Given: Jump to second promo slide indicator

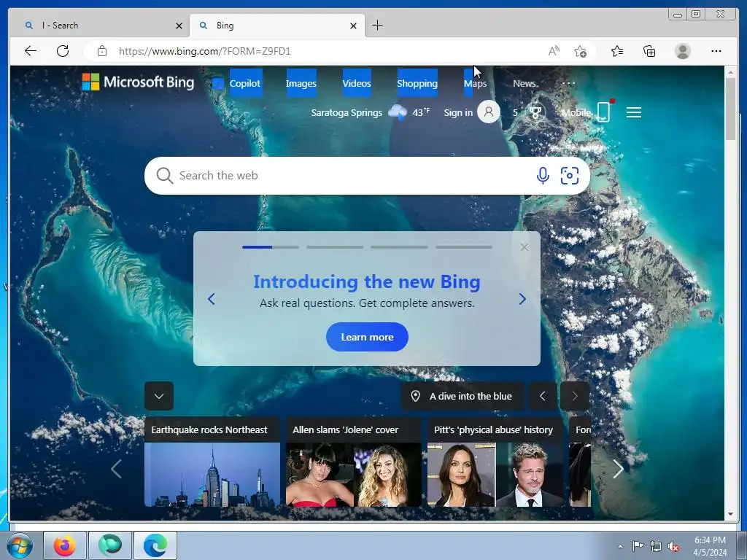Looking at the screenshot, I should click(335, 247).
